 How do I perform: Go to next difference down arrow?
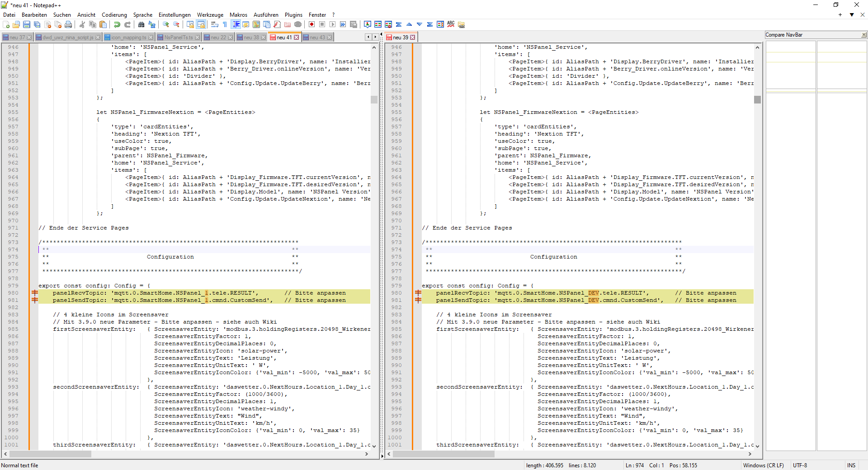(419, 24)
